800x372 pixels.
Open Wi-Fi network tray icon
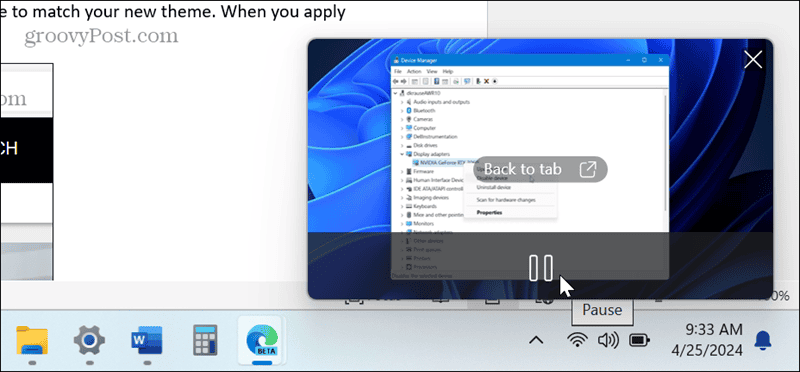[577, 340]
